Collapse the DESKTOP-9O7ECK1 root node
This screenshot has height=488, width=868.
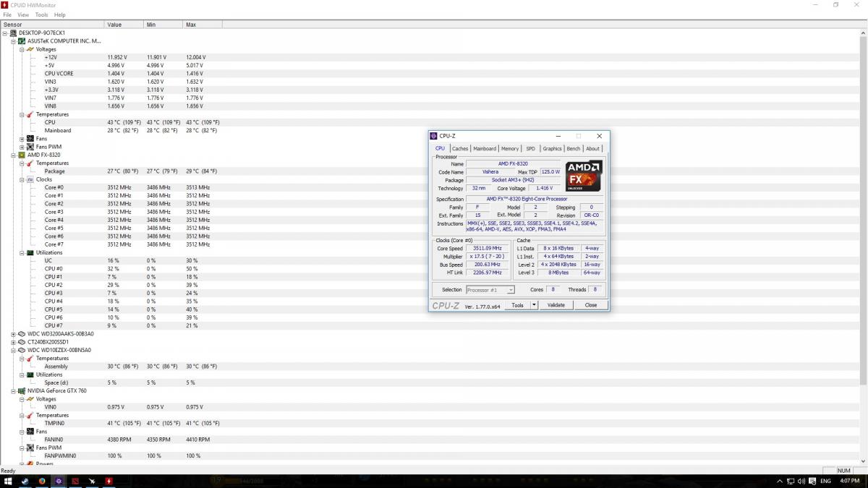tap(5, 33)
